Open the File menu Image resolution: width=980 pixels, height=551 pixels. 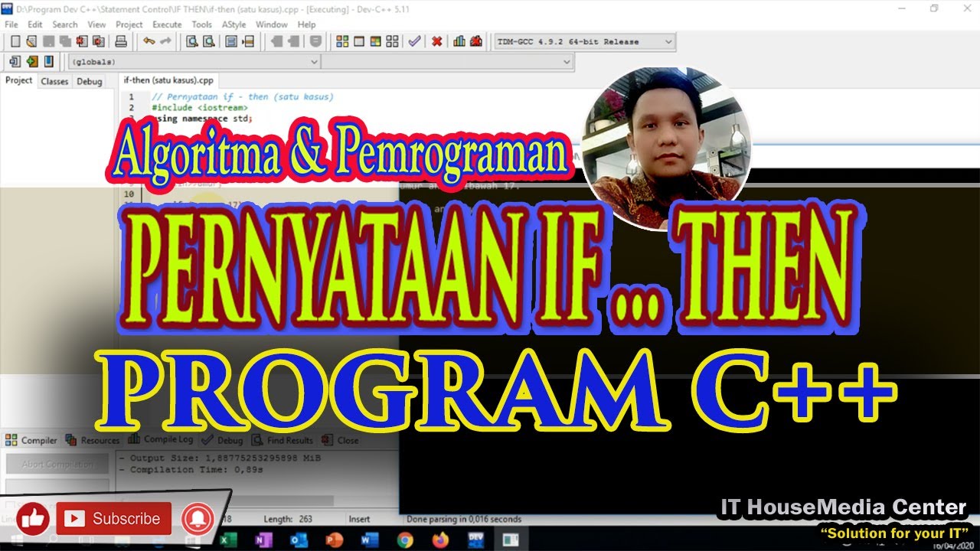point(11,24)
